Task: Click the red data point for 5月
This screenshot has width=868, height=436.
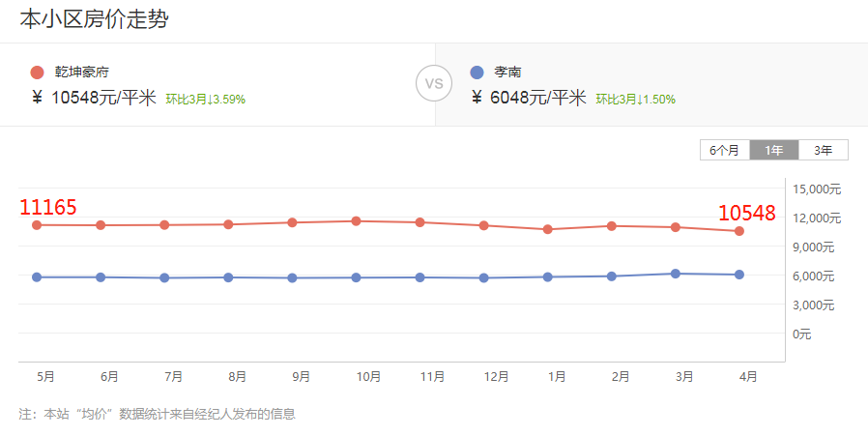Action: pos(37,225)
